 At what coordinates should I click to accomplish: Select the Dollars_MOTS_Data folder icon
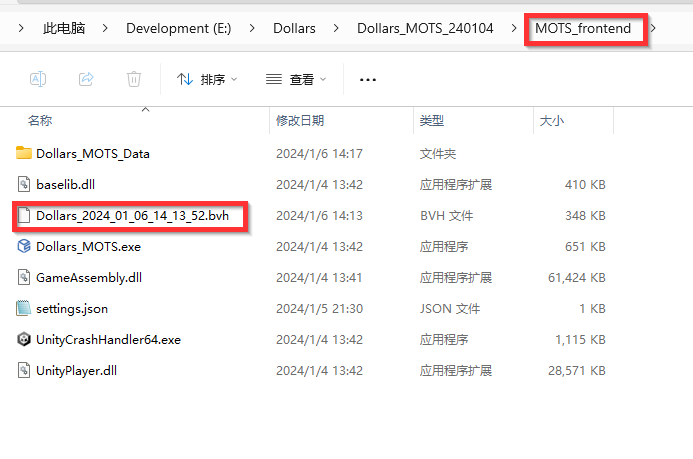pyautogui.click(x=25, y=153)
